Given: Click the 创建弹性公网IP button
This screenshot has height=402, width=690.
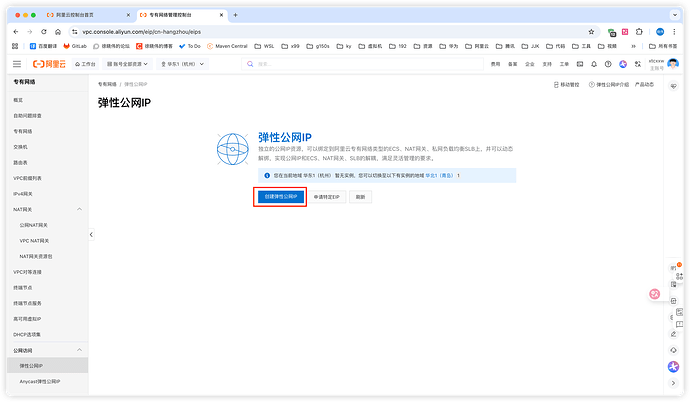Looking at the screenshot, I should click(x=279, y=197).
